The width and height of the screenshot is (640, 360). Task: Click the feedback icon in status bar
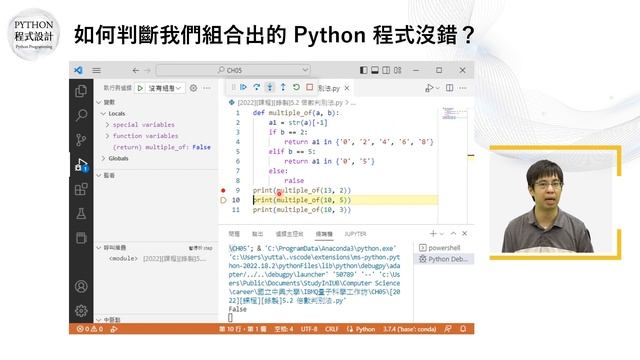pos(448,329)
